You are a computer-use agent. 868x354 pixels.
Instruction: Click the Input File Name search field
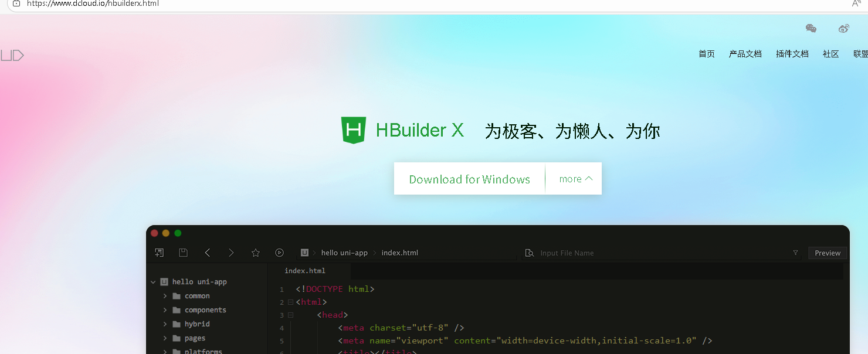click(x=662, y=253)
